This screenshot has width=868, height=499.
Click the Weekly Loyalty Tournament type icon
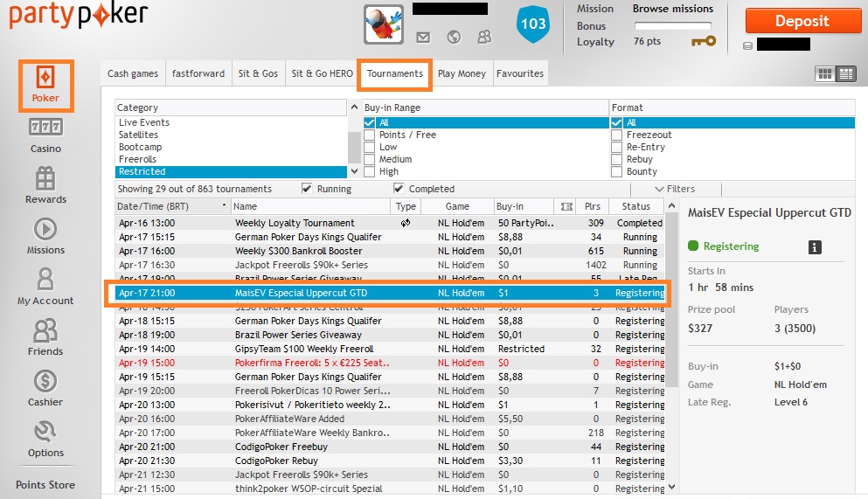point(406,223)
